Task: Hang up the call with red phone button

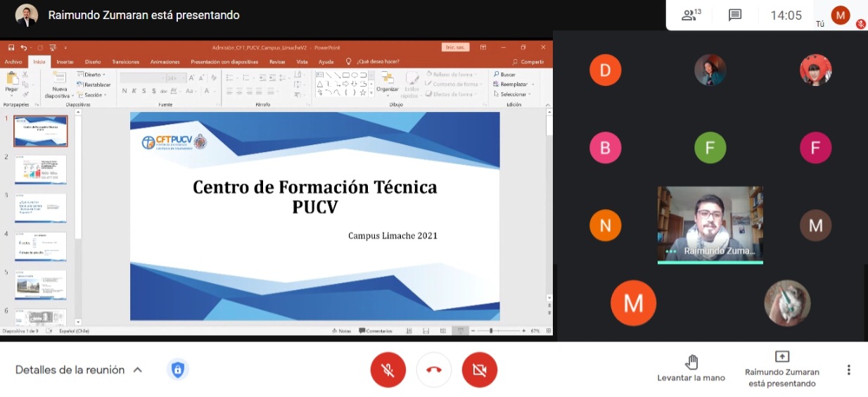Action: tap(434, 370)
